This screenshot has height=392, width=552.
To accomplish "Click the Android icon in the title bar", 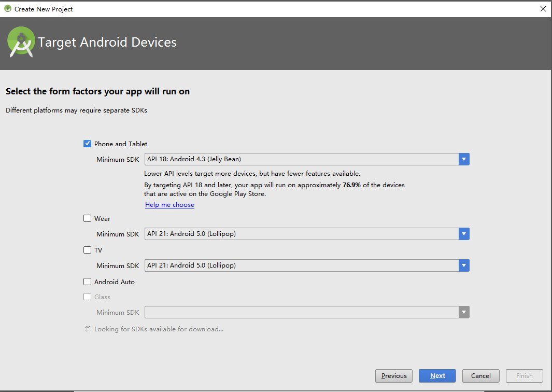I will coord(7,9).
